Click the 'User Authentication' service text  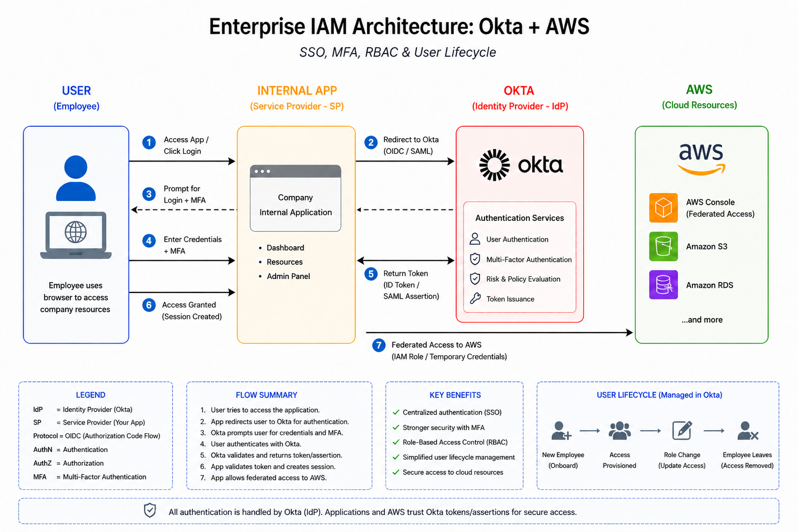pos(517,240)
